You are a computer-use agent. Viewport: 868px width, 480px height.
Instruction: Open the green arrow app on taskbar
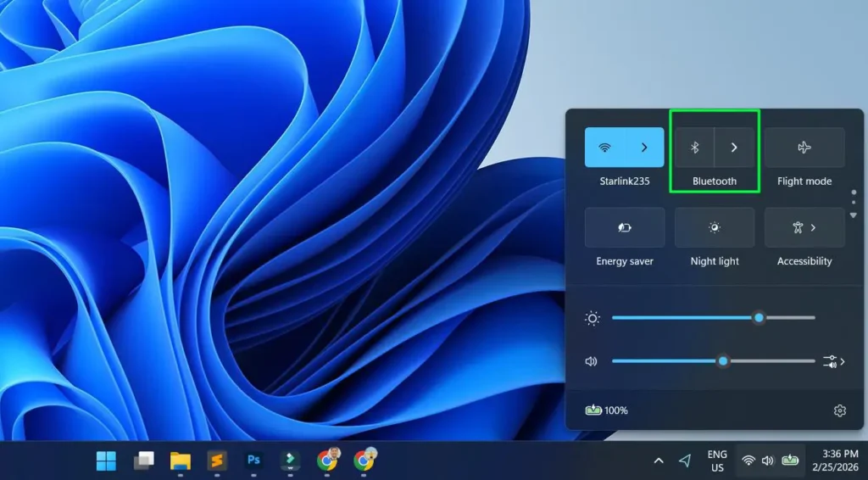(290, 460)
